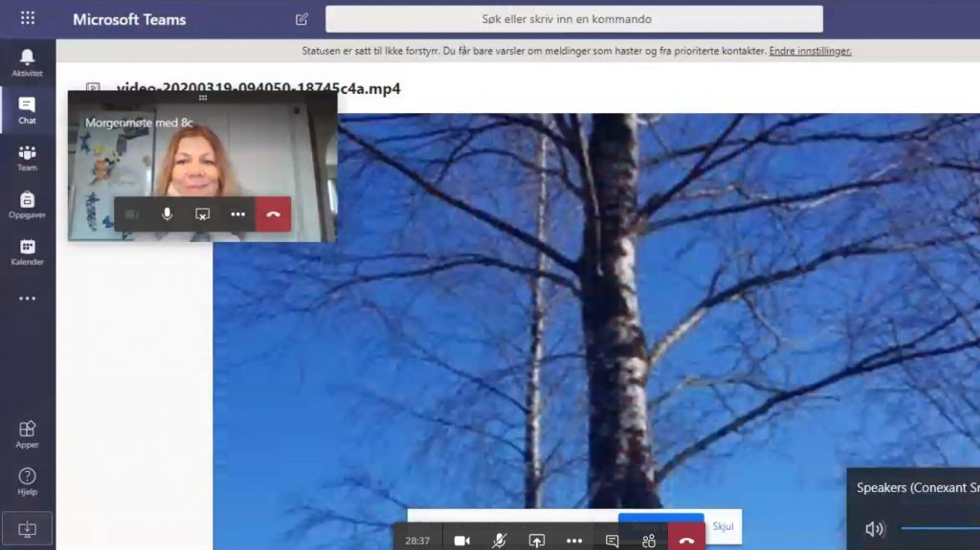The width and height of the screenshot is (980, 550).
Task: Open more options in mini call window
Action: click(238, 214)
